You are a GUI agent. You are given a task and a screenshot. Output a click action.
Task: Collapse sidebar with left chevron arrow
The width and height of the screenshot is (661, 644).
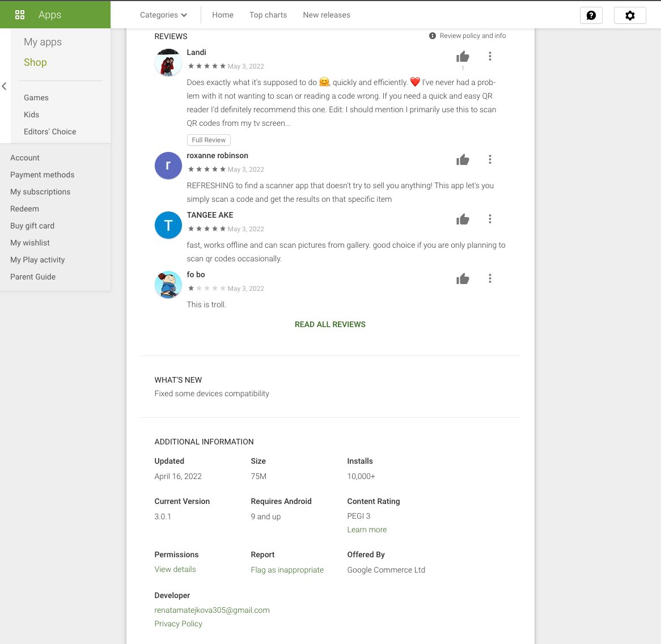coord(4,86)
